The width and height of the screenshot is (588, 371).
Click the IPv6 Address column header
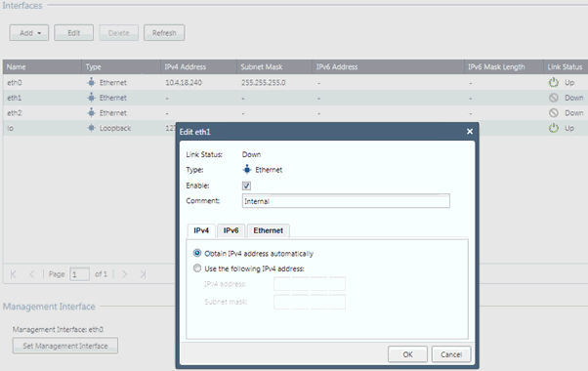point(388,66)
